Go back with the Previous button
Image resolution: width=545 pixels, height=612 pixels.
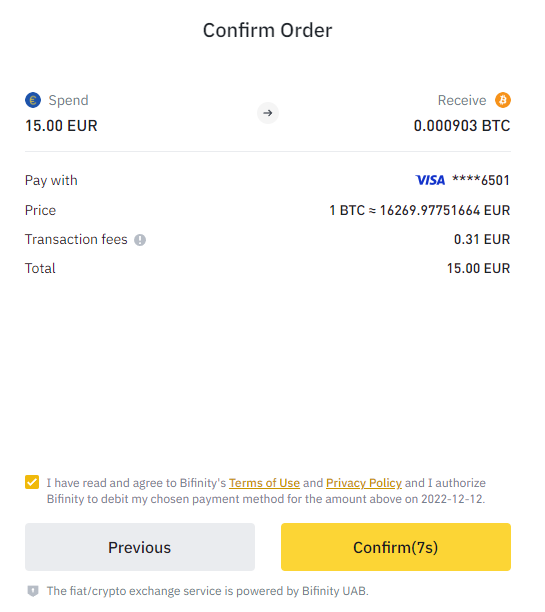[140, 547]
